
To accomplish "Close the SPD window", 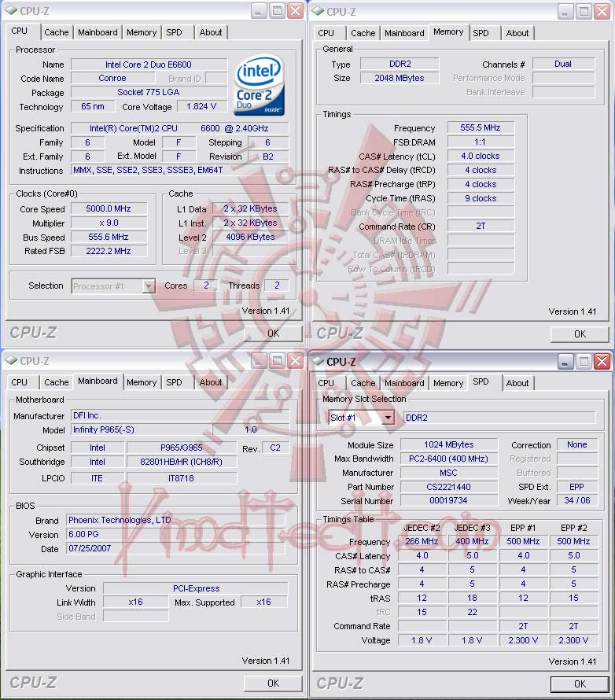I will (602, 361).
